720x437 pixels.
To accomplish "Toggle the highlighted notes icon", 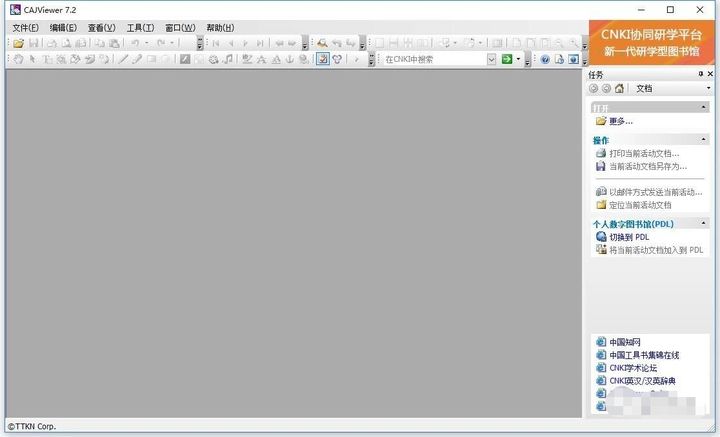I will pyautogui.click(x=323, y=59).
